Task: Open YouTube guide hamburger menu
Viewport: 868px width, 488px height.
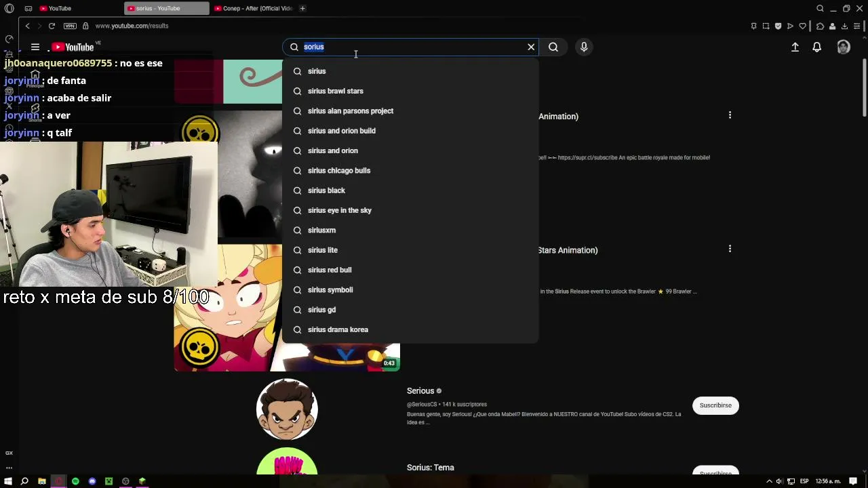Action: coord(35,47)
